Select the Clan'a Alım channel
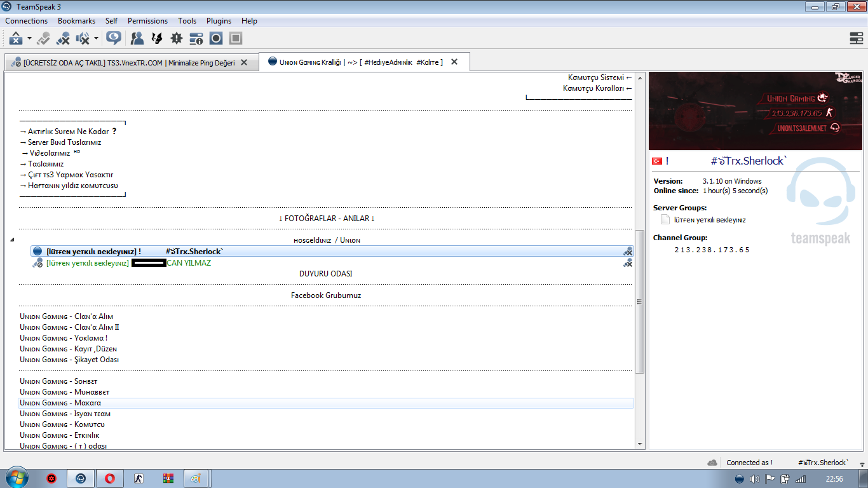Viewport: 868px width, 488px height. 67,316
